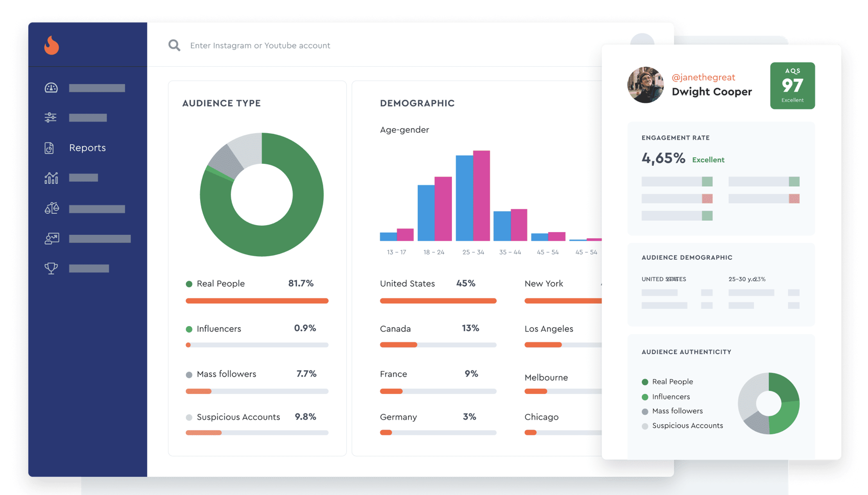The image size is (868, 495).
Task: Select the United States 45% bar
Action: (x=438, y=301)
